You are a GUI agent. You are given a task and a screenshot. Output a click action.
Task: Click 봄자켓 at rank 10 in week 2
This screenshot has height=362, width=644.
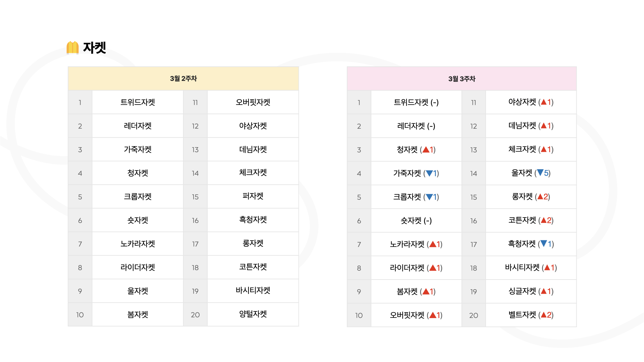click(x=138, y=314)
